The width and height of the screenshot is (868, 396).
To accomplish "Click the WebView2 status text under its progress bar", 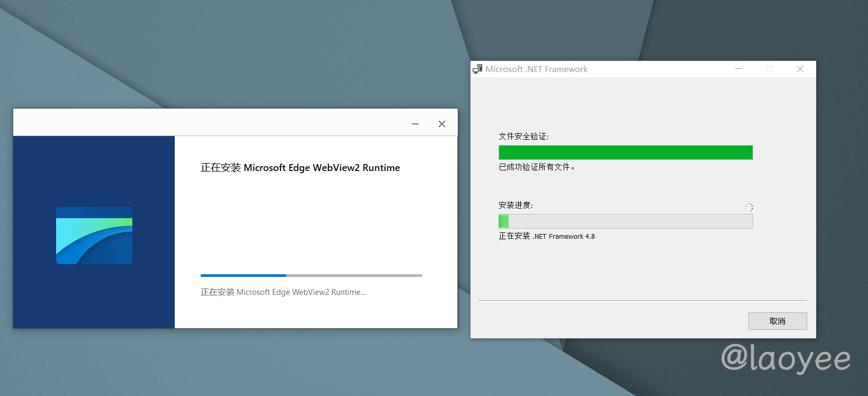I will pyautogui.click(x=283, y=292).
